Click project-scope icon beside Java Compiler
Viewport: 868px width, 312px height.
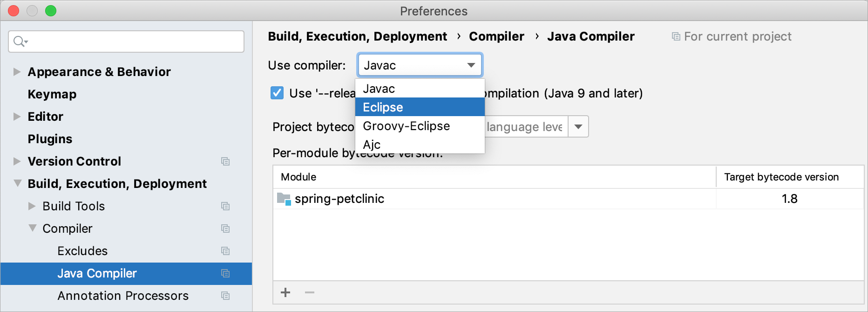coord(225,273)
